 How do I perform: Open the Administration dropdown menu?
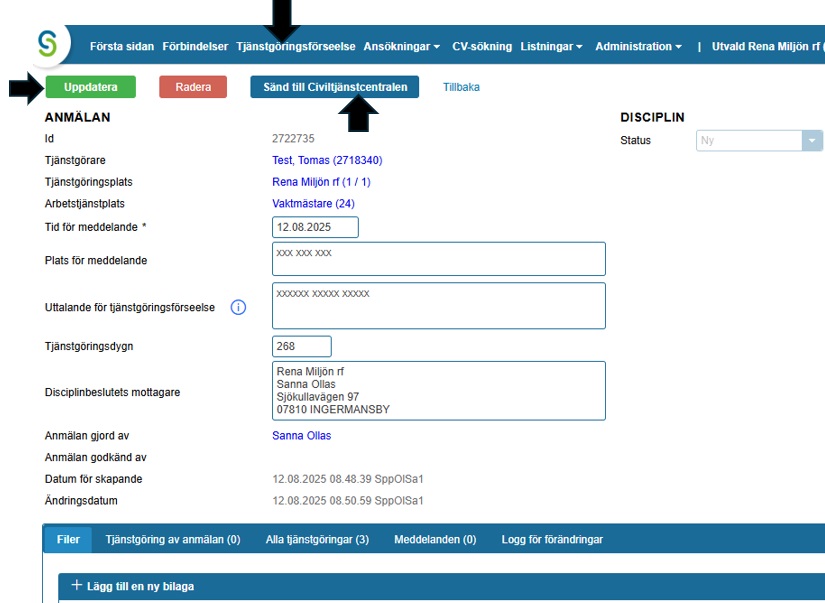638,47
